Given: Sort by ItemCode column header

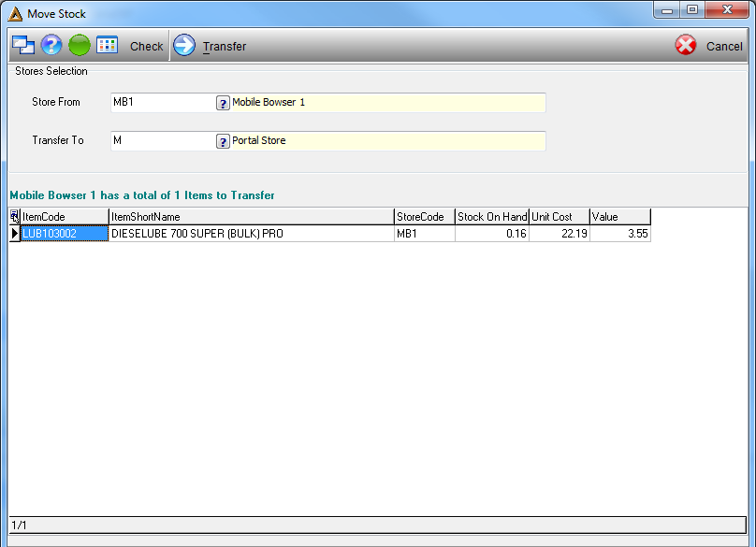Looking at the screenshot, I should pos(65,217).
